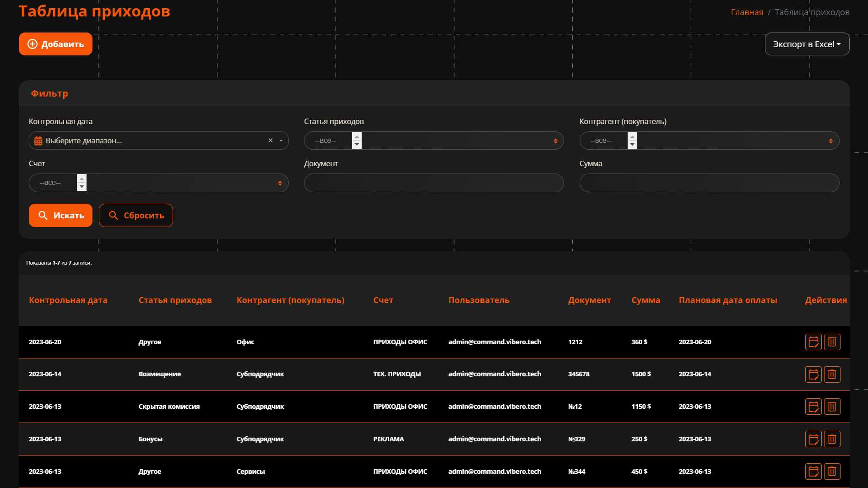
Task: Delete the Бонусы РЕКЛАМА row
Action: (832, 439)
